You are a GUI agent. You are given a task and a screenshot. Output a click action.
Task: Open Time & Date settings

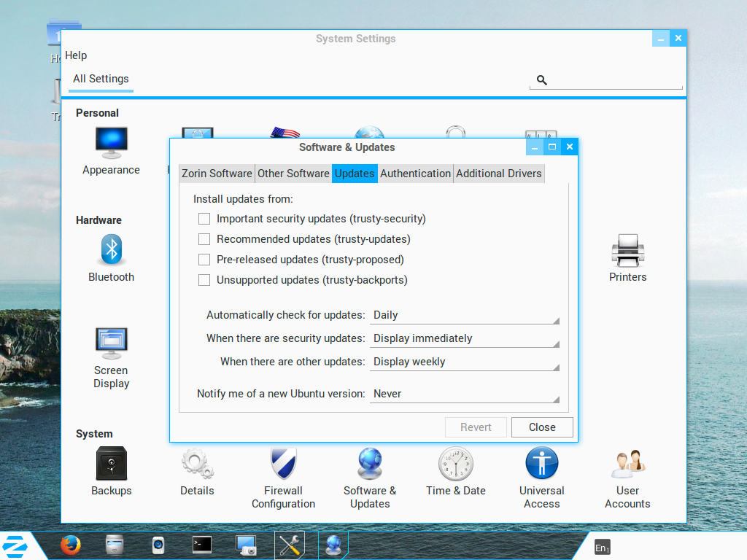(456, 464)
